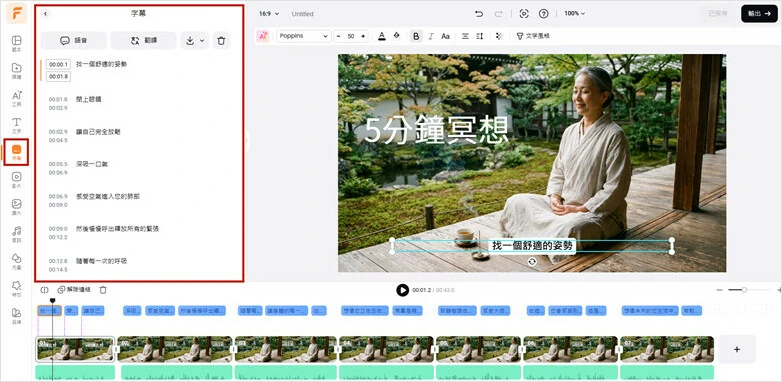This screenshot has width=782, height=382.
Task: Select the subtitle text box on canvas
Action: coord(532,245)
